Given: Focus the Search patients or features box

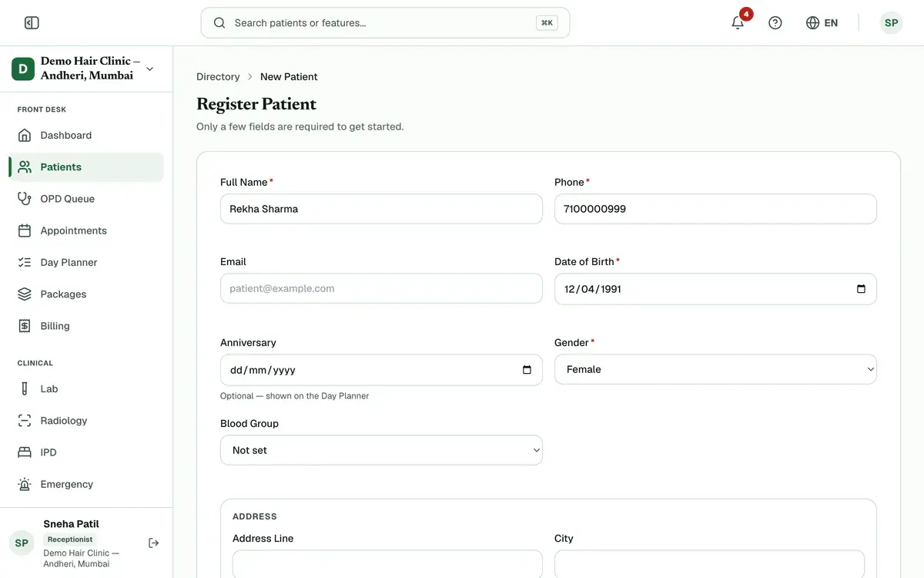Looking at the screenshot, I should [385, 23].
